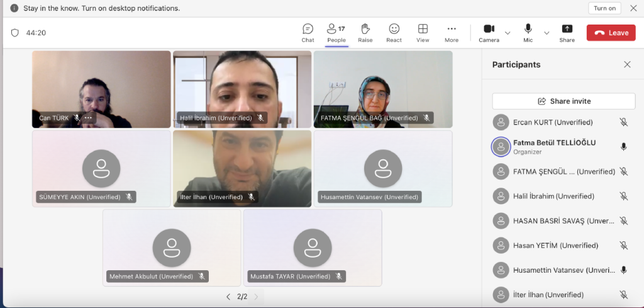Open the Chat panel
Image resolution: width=644 pixels, height=308 pixels.
pos(308,33)
